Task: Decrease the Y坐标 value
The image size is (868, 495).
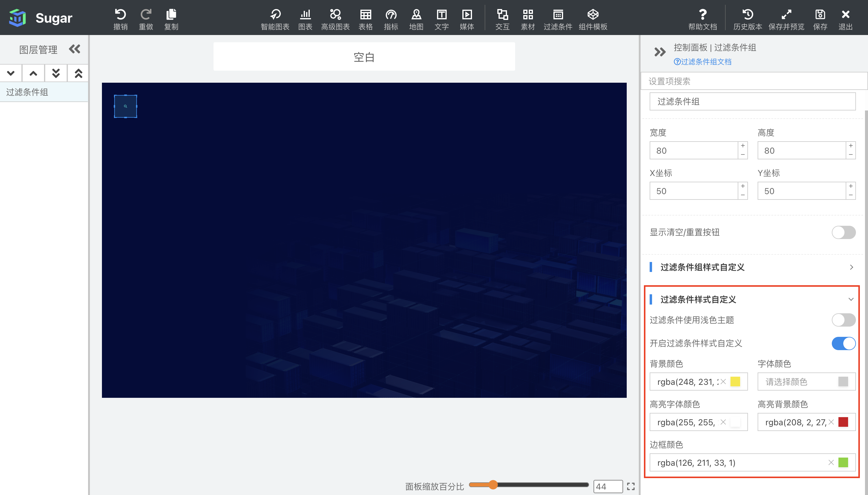Action: pos(851,195)
